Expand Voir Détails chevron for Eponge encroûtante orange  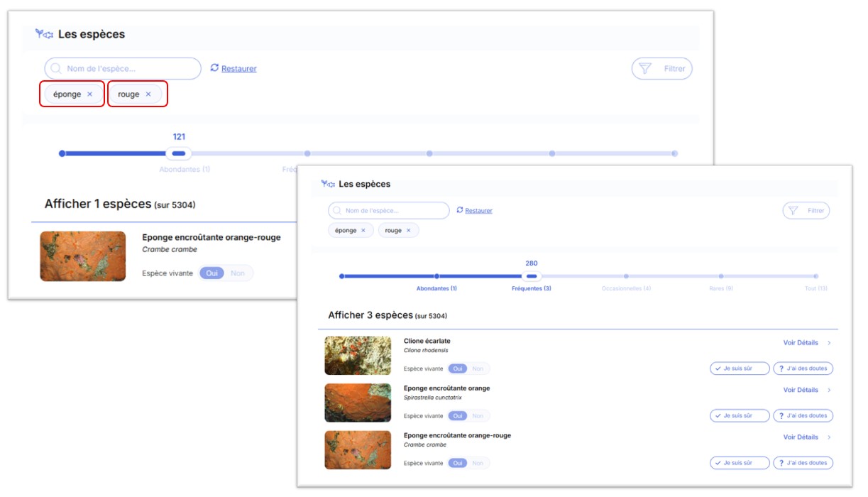(829, 390)
